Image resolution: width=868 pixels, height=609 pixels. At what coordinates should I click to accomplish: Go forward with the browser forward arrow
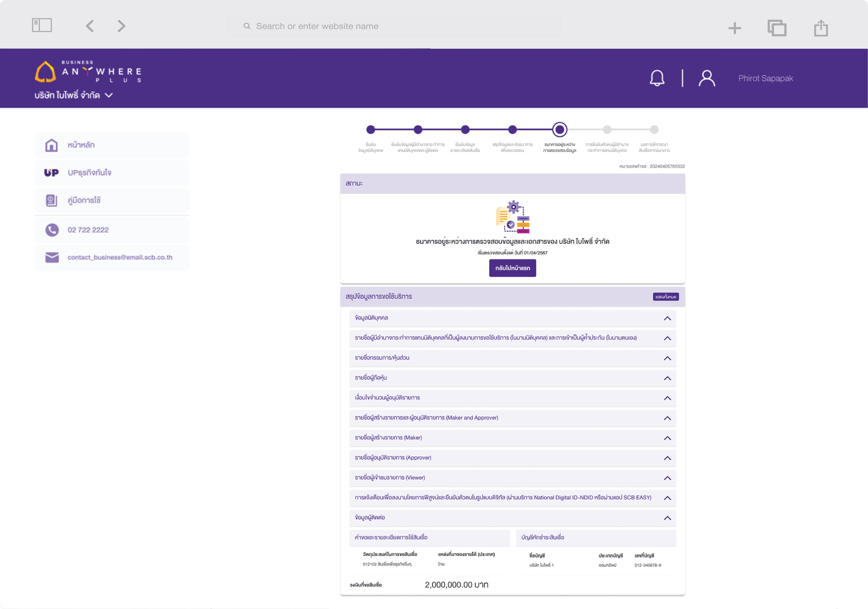tap(121, 26)
